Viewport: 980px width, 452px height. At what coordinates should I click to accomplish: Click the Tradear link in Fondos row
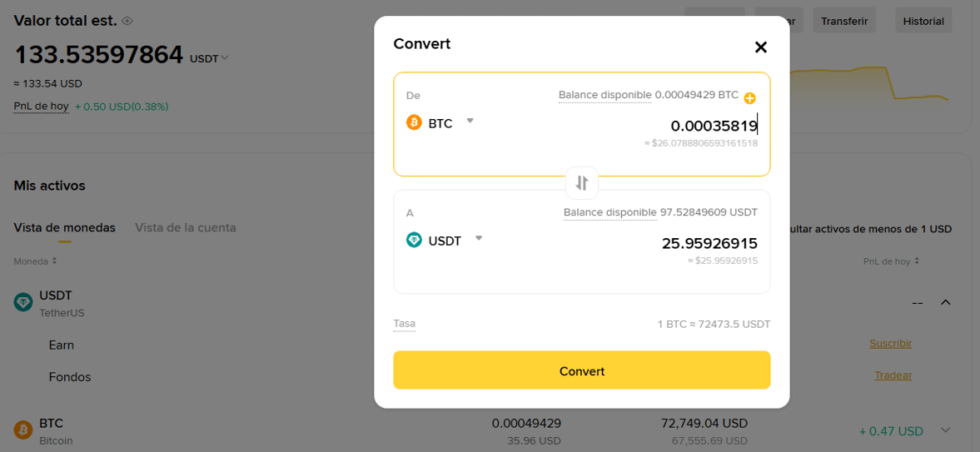tap(893, 375)
